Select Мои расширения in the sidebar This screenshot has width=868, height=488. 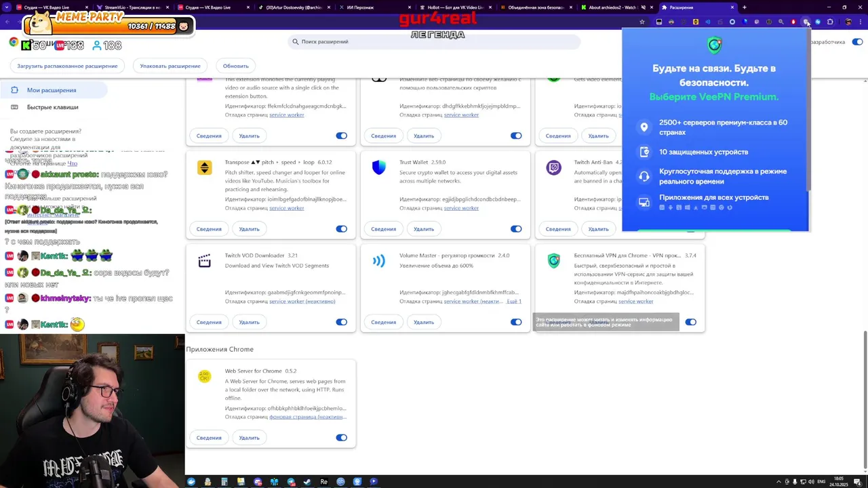click(x=52, y=90)
